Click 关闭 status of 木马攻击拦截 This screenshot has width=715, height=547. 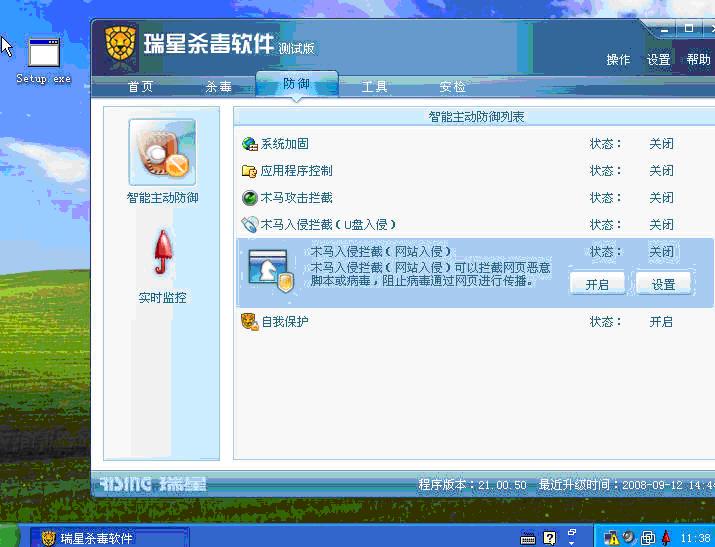(x=661, y=198)
